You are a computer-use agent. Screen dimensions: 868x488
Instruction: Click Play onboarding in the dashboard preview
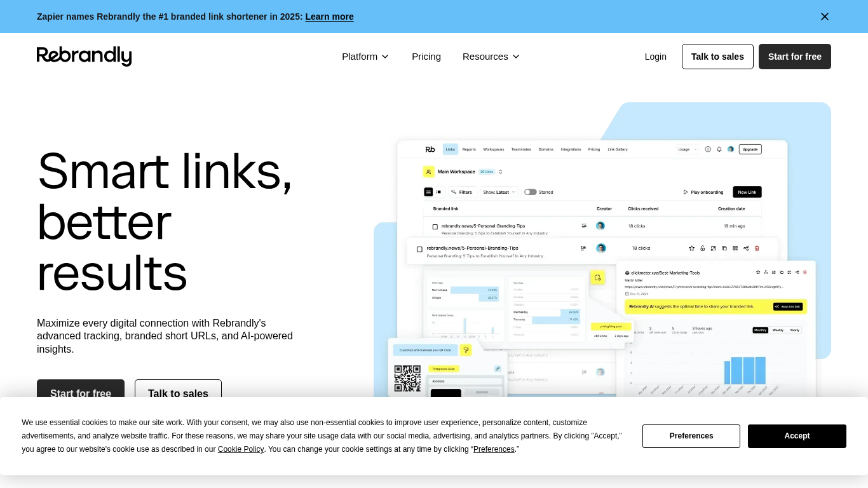tap(703, 192)
